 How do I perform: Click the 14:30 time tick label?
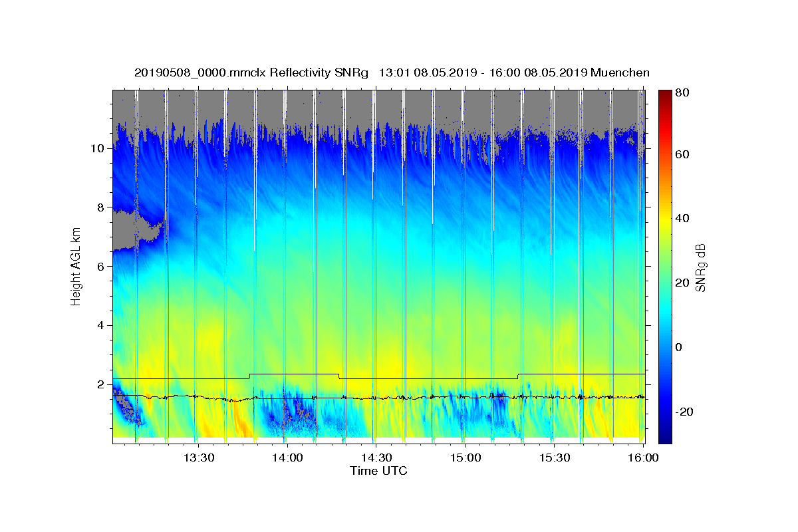376,458
